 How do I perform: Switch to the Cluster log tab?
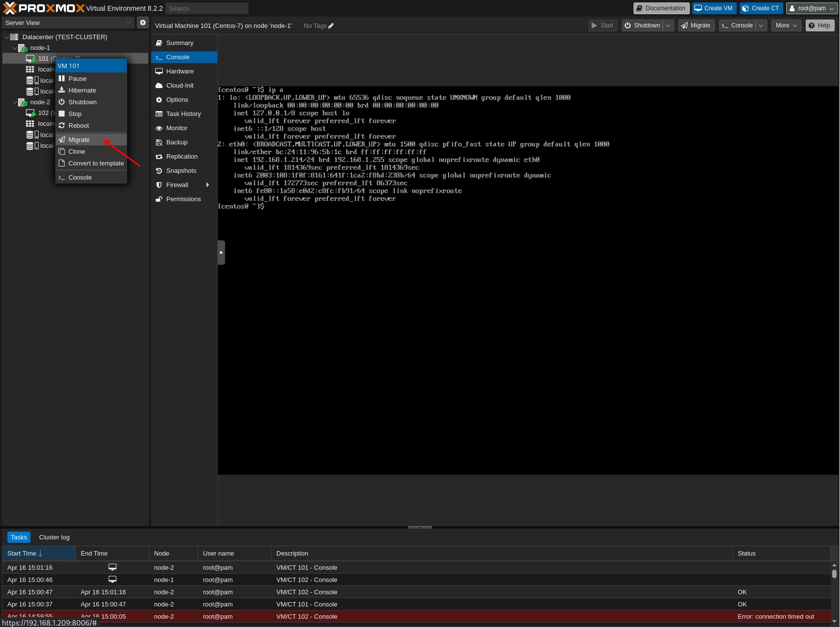click(x=54, y=537)
